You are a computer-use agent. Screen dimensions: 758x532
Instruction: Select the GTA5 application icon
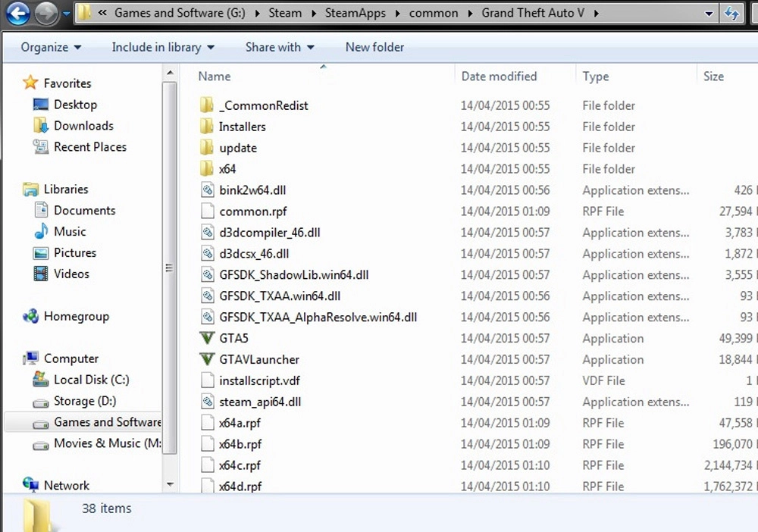click(207, 338)
